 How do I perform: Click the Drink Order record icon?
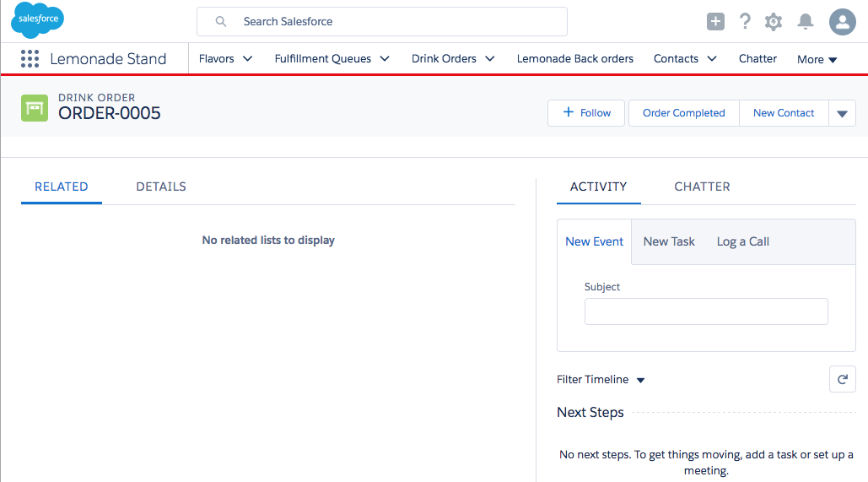[x=35, y=109]
